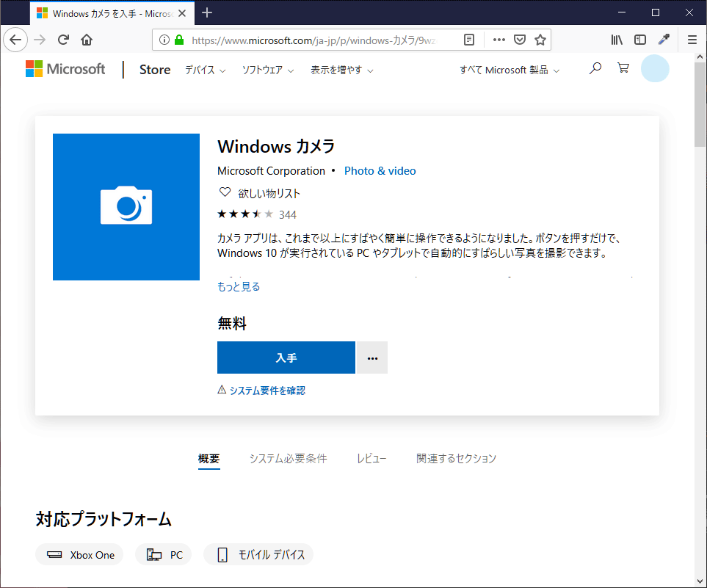This screenshot has width=707, height=588.
Task: Close the Windows カメラ tab
Action: pos(182,13)
